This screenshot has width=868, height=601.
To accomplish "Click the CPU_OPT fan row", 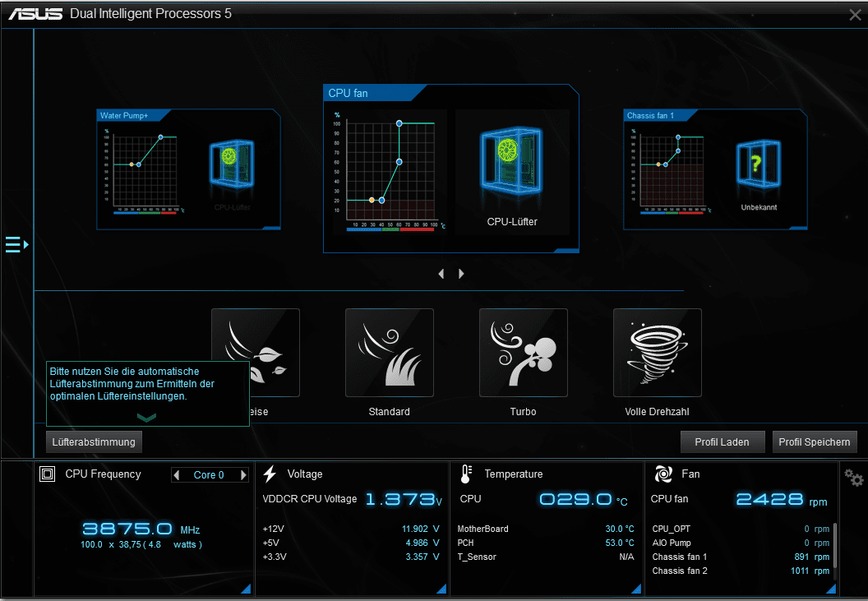I will [x=741, y=529].
